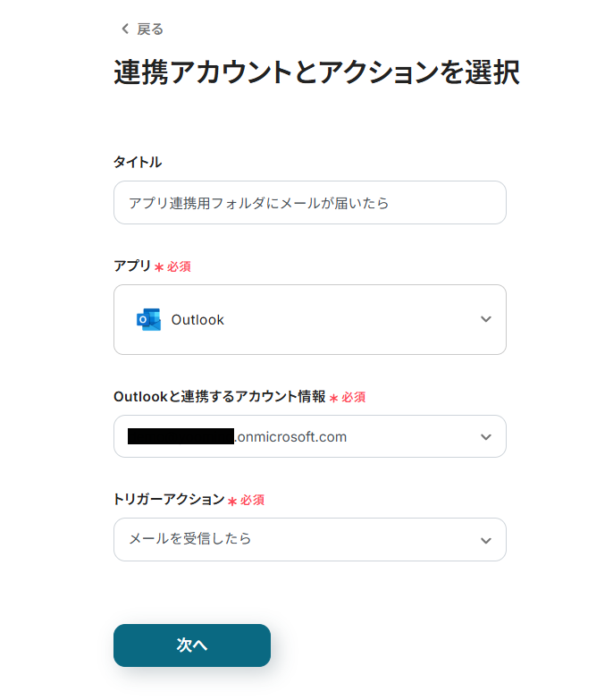Click the メールを受信したら trigger option text
The width and height of the screenshot is (613, 700).
pos(190,539)
